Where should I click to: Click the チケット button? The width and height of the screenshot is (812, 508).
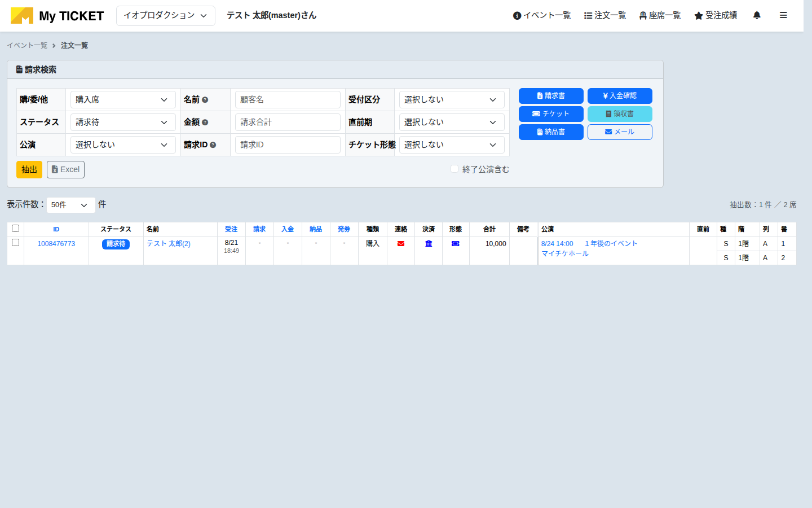[551, 114]
